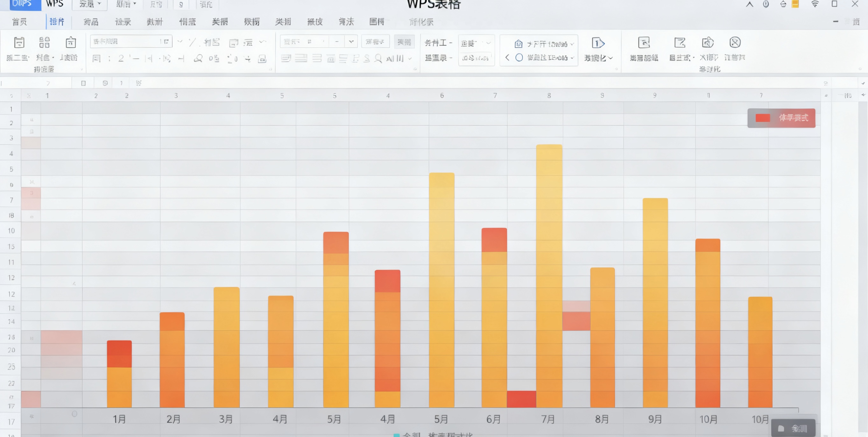Click the printer-shaped icon ending the font group
The width and height of the screenshot is (868, 437).
point(262,59)
